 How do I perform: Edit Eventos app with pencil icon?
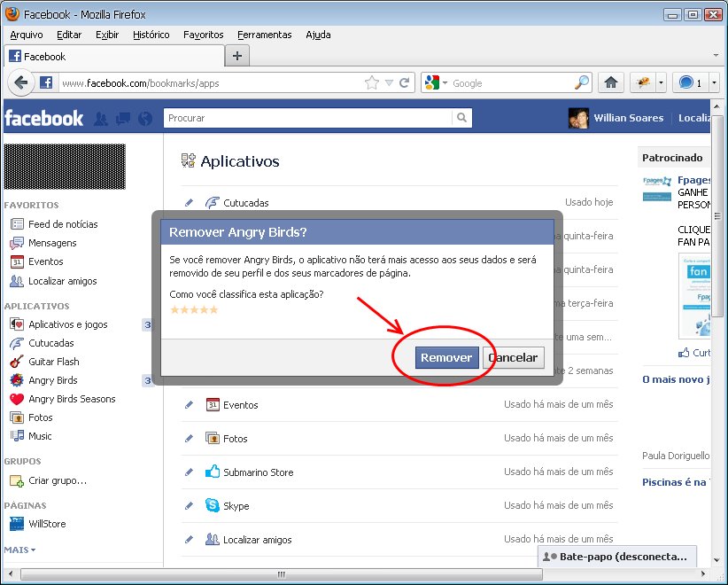(189, 405)
